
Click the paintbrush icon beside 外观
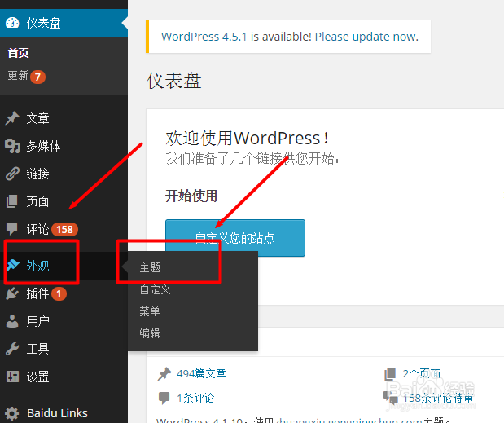13,266
